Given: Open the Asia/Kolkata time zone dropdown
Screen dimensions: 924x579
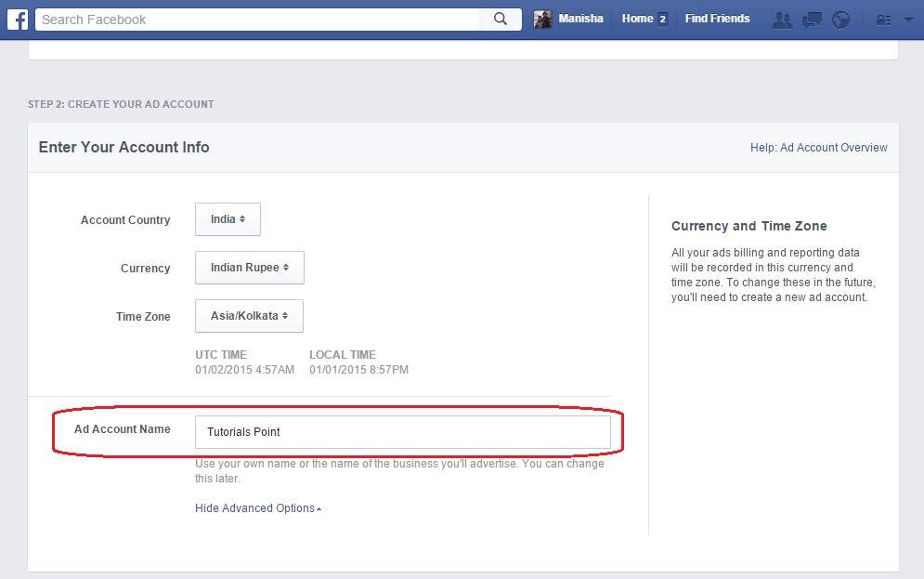Looking at the screenshot, I should point(249,316).
